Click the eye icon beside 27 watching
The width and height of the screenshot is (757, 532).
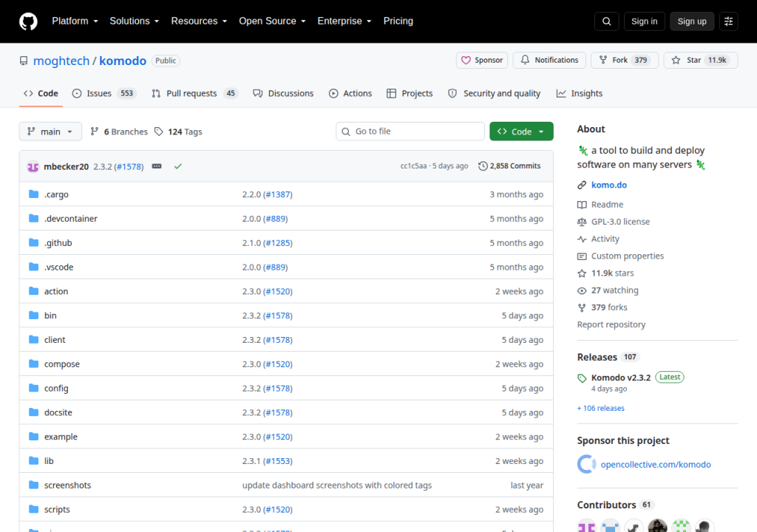[x=582, y=290]
